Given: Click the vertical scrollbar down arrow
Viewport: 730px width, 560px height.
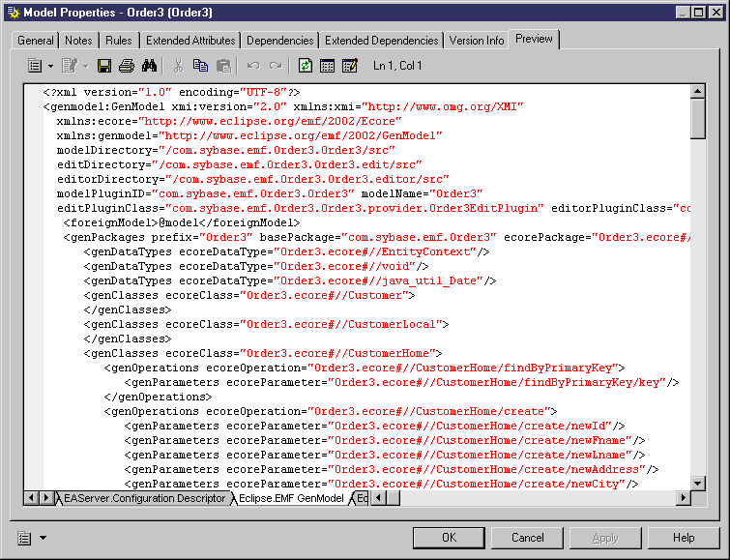Looking at the screenshot, I should point(698,483).
